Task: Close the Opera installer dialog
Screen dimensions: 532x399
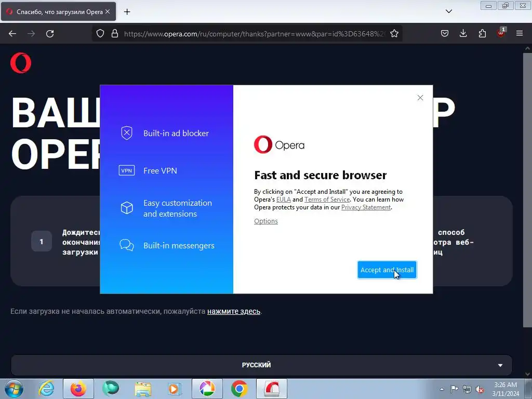Action: point(420,98)
